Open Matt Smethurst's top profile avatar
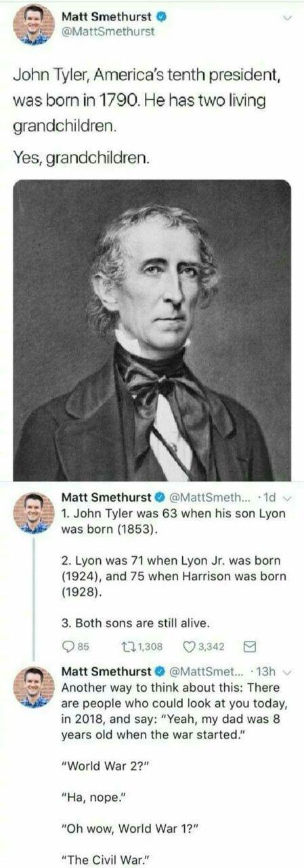Image resolution: width=304 pixels, height=868 pixels. (x=33, y=24)
